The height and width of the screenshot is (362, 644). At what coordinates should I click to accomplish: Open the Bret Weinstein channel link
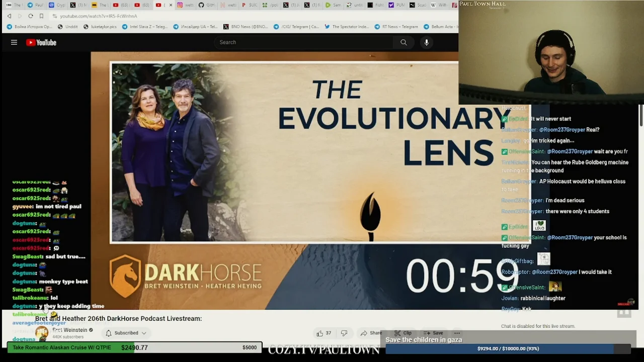click(x=70, y=330)
